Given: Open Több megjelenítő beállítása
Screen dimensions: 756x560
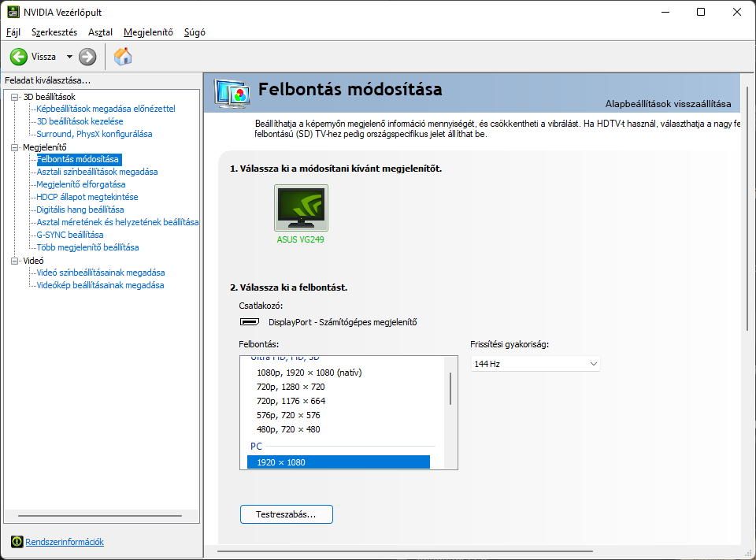Looking at the screenshot, I should [x=87, y=247].
